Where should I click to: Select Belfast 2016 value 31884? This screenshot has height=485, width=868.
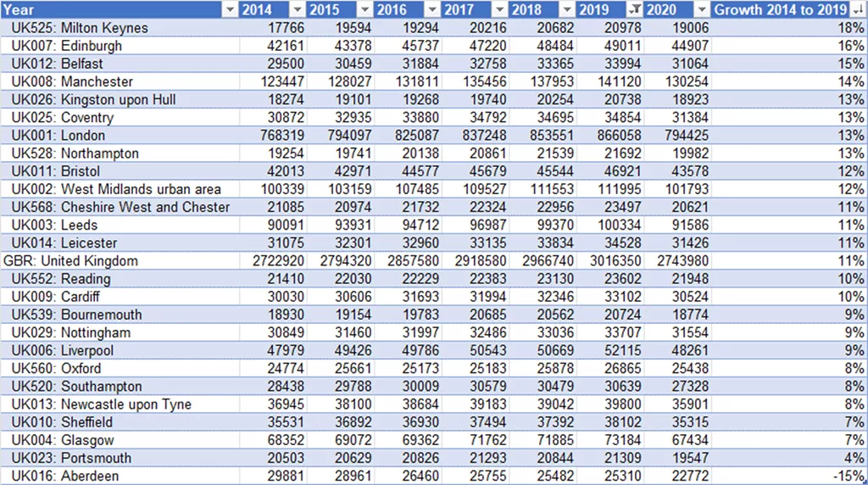(420, 64)
